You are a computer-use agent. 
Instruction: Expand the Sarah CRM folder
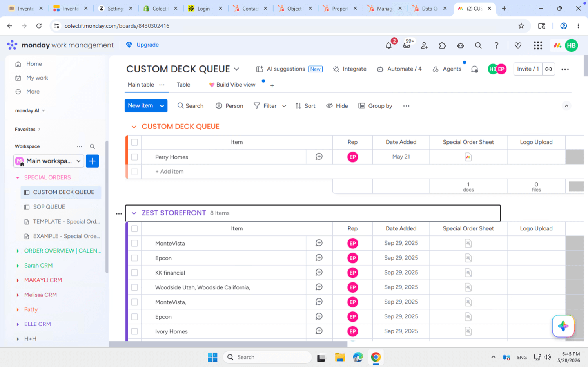(x=18, y=266)
